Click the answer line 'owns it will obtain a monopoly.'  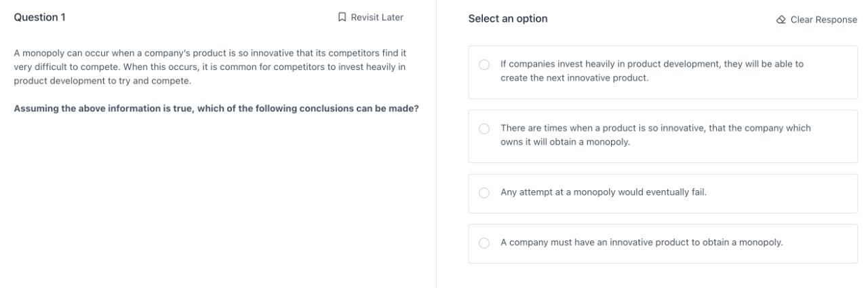566,141
